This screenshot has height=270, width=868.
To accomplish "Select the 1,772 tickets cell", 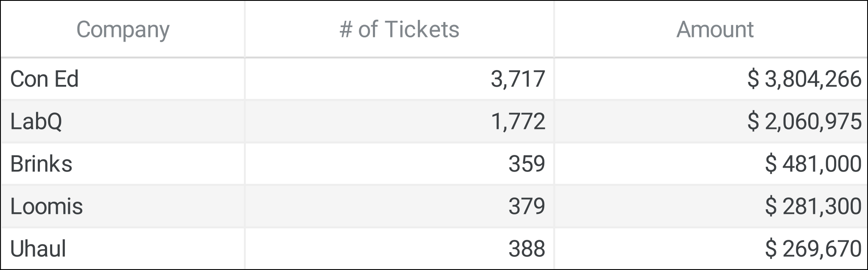I will point(518,121).
